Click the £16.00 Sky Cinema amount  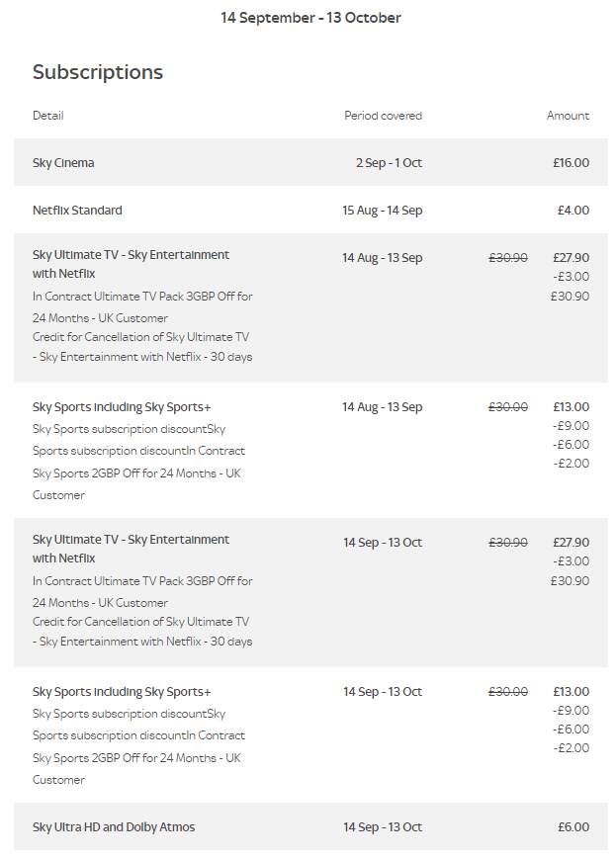coord(571,163)
